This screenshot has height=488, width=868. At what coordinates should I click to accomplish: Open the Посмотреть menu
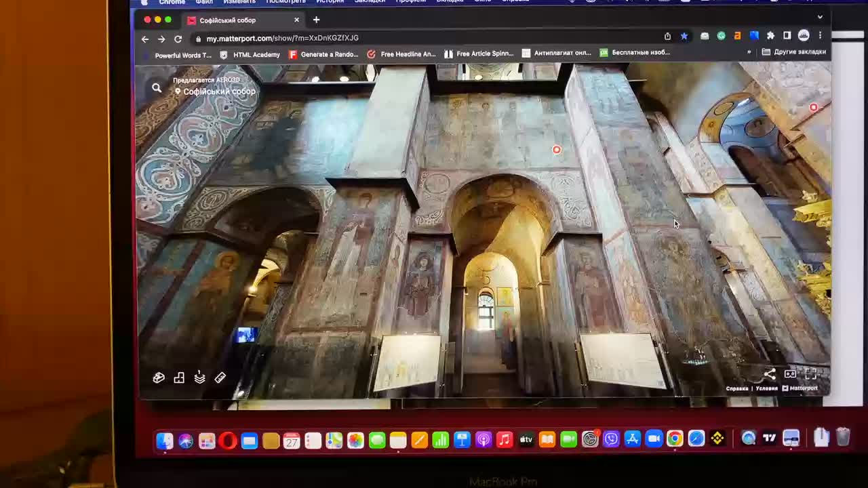(x=285, y=2)
